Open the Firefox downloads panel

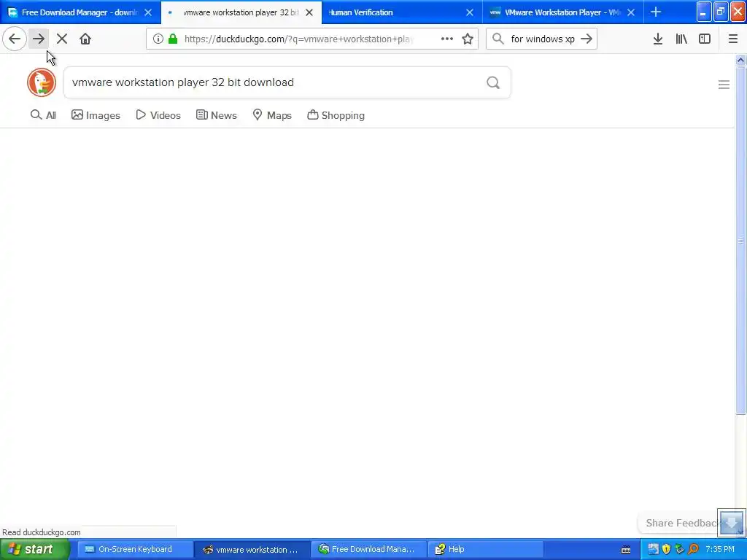(658, 39)
